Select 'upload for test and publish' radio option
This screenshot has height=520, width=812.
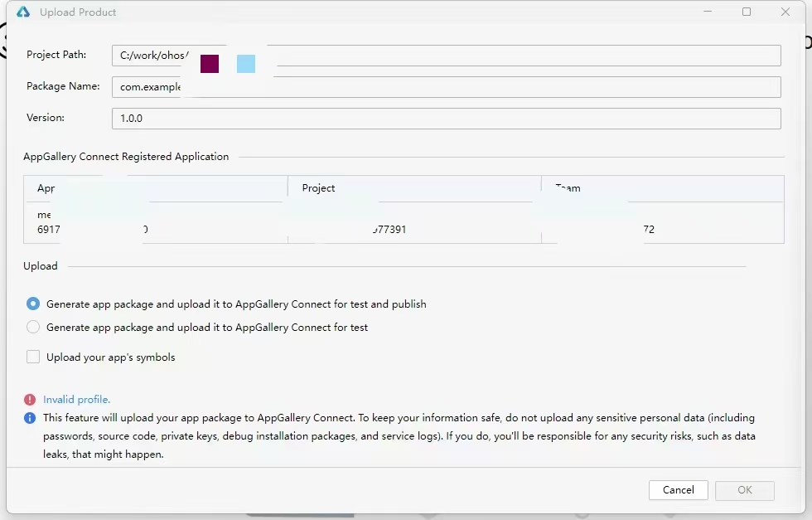(x=33, y=304)
